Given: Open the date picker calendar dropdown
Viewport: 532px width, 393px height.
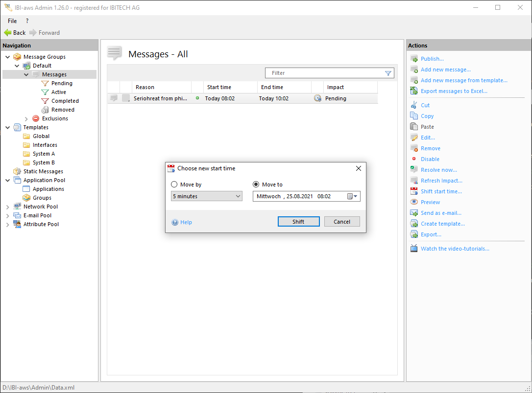Looking at the screenshot, I should 353,196.
